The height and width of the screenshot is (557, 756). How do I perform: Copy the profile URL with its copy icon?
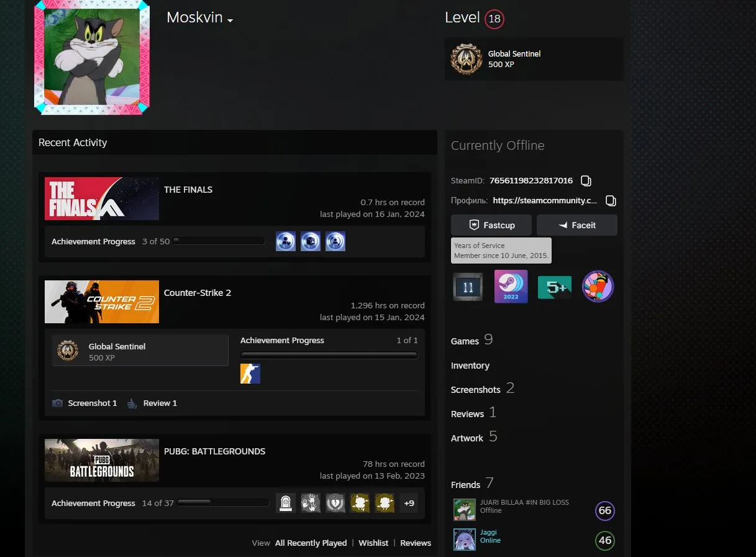pyautogui.click(x=611, y=201)
